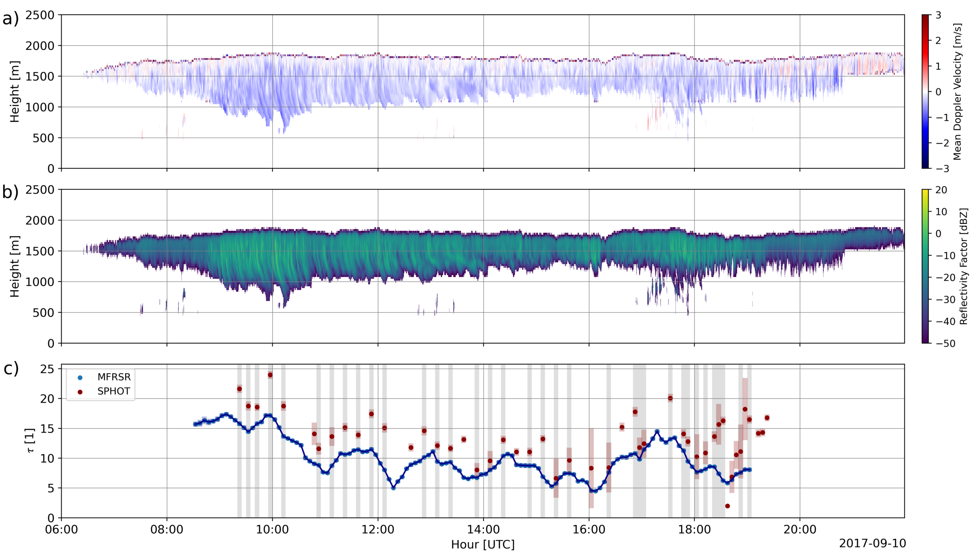Click the '2000' height tick in panel a
The image size is (980, 560).
pyautogui.click(x=40, y=46)
